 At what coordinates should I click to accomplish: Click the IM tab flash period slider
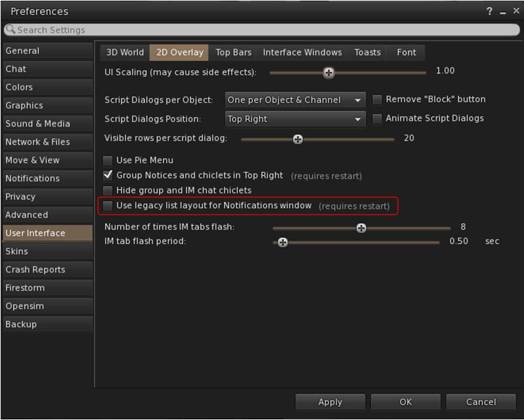282,242
